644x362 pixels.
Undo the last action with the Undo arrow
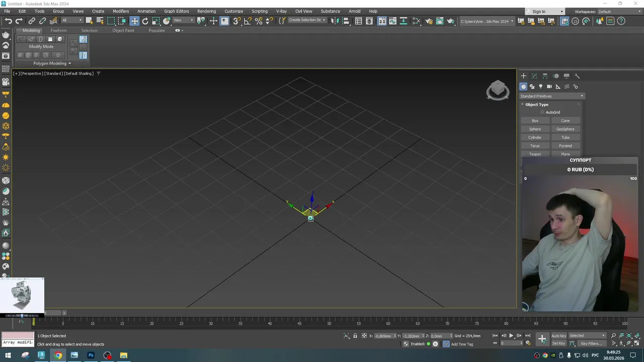tap(8, 21)
